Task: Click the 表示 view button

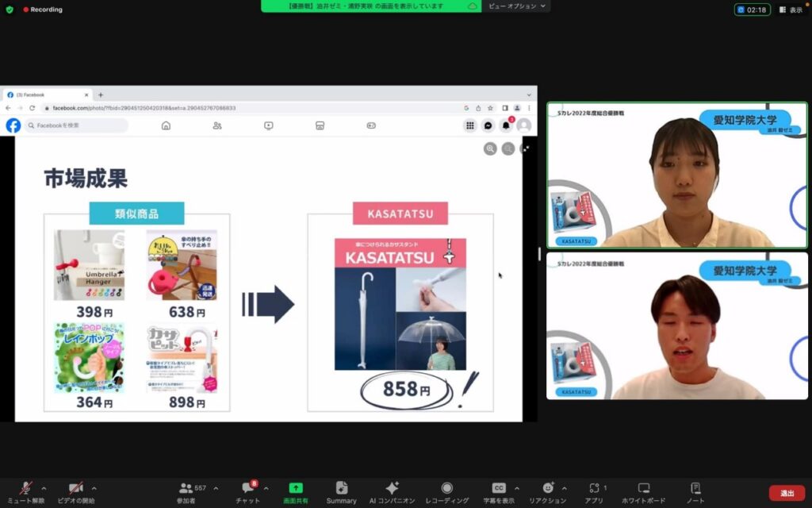Action: (791, 10)
